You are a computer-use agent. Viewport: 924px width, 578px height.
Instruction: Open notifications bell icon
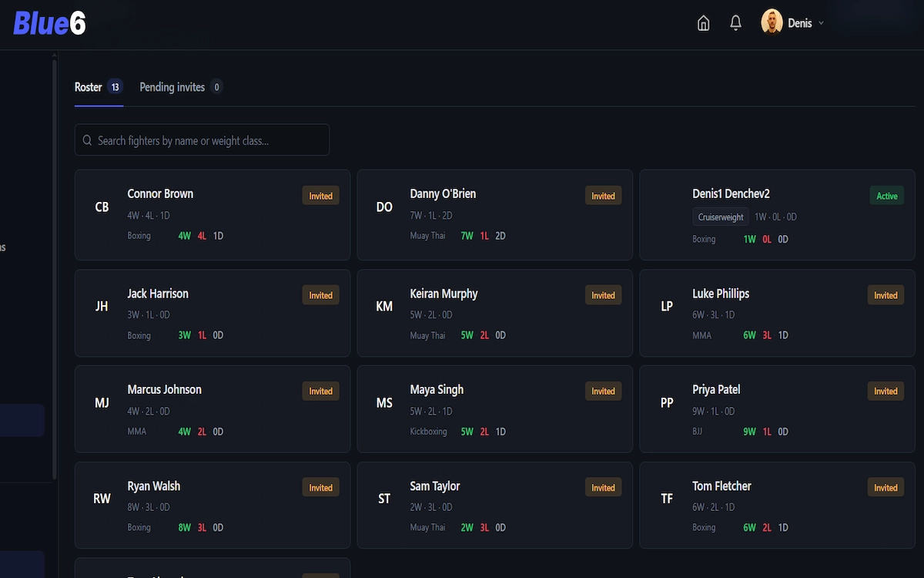coord(735,23)
